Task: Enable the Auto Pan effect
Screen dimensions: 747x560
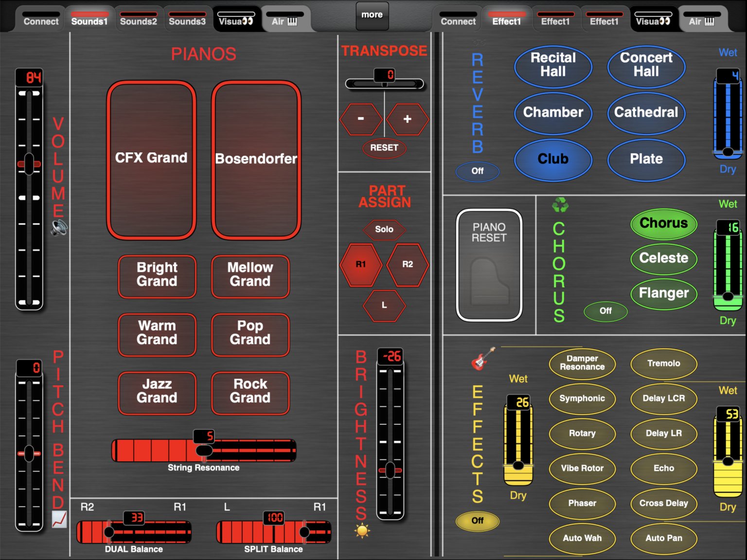Action: (x=664, y=539)
